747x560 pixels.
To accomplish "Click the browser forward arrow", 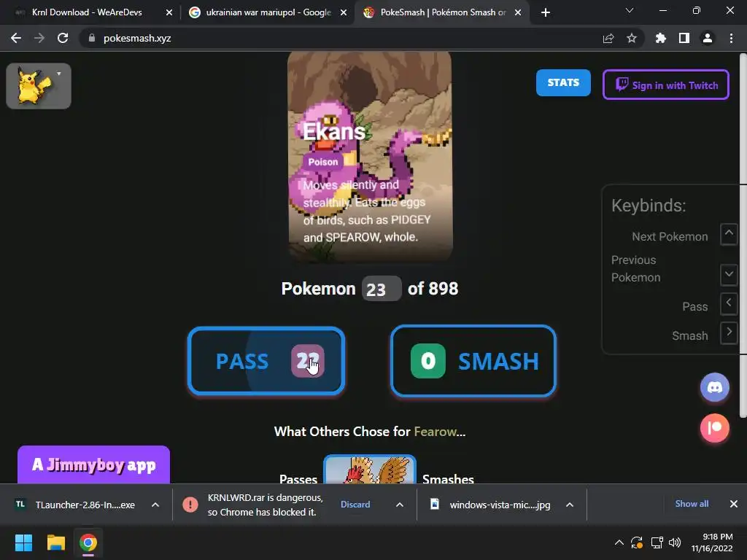I will 39,38.
